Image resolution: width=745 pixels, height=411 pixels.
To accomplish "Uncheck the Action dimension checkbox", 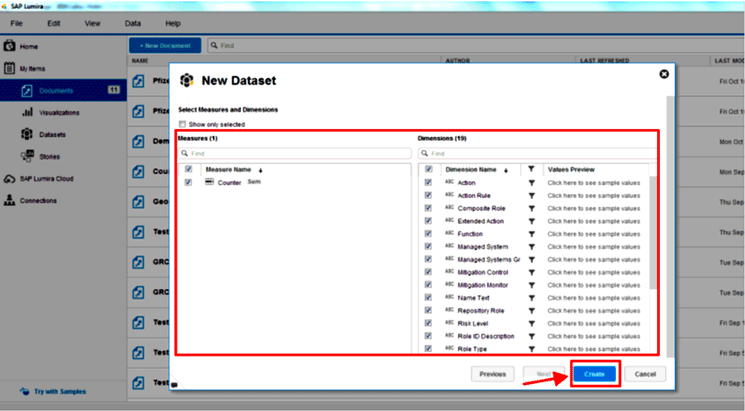I will tap(429, 182).
